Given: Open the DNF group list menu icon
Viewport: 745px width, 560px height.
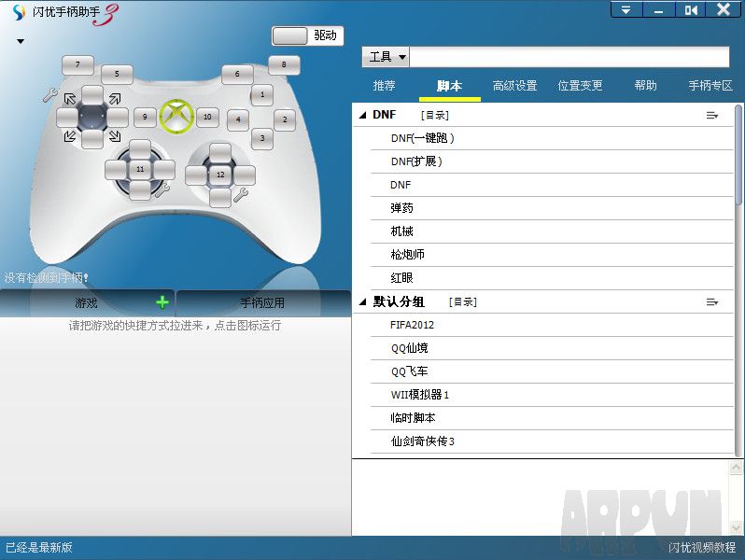Looking at the screenshot, I should pos(712,116).
